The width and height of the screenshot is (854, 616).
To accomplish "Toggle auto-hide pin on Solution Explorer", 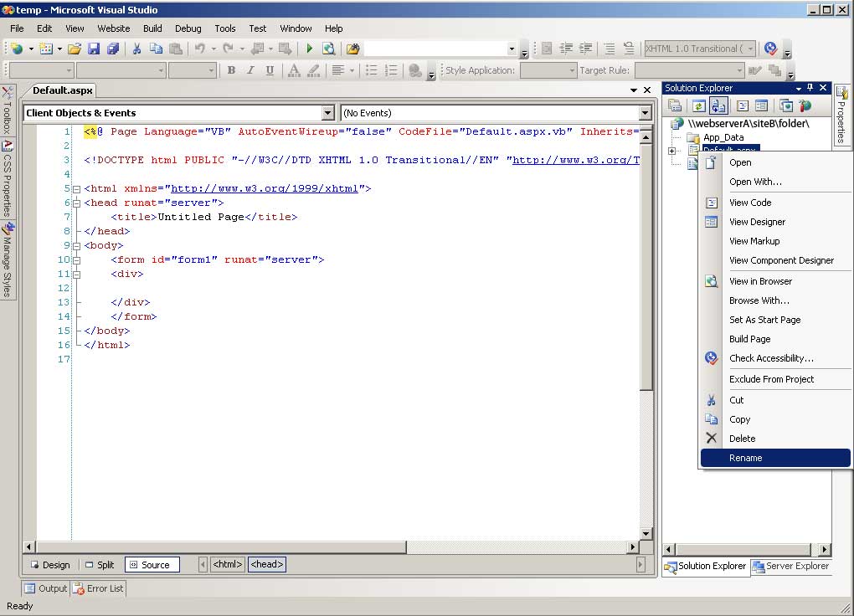I will point(810,88).
